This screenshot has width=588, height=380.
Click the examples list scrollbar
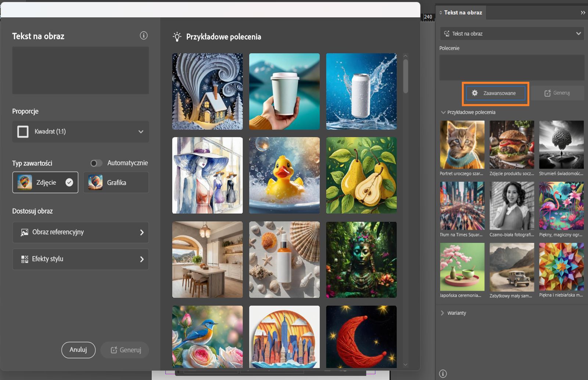click(x=405, y=76)
